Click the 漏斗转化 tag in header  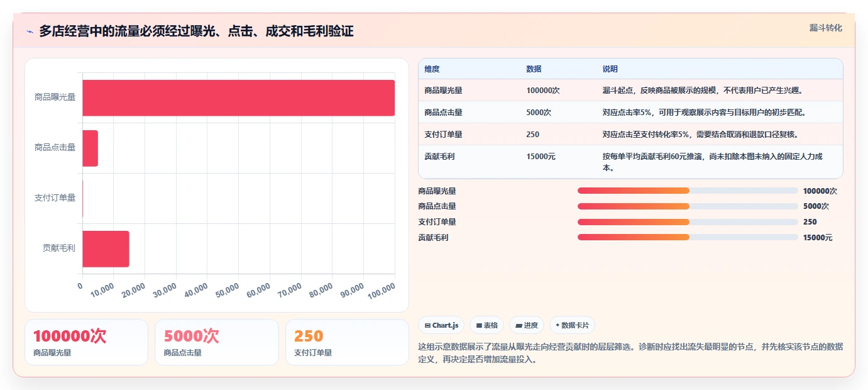[x=825, y=28]
